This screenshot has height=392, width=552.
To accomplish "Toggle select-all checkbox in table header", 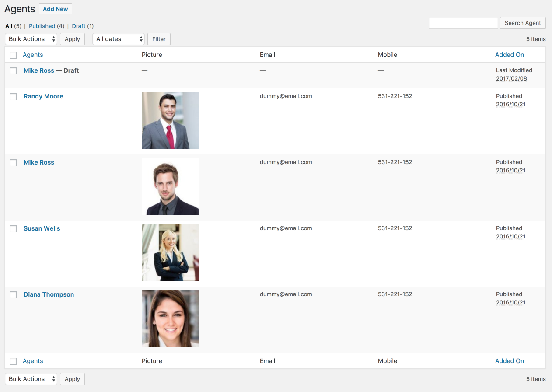I will pyautogui.click(x=13, y=55).
